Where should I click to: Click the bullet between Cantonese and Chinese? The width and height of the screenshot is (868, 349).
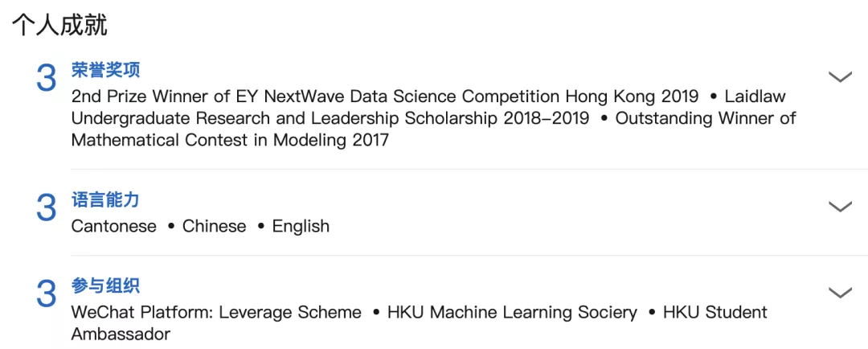tap(170, 227)
